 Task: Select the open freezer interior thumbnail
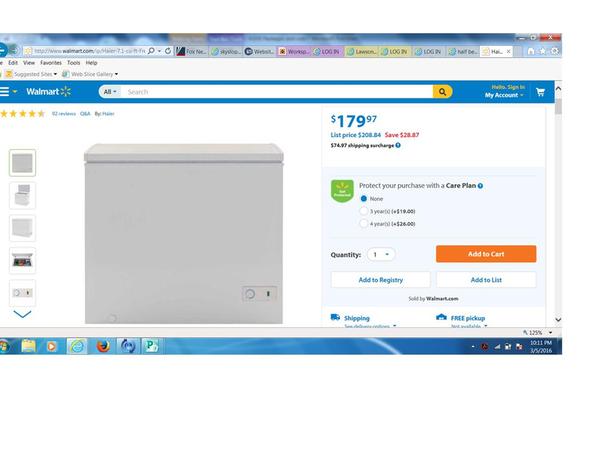[x=22, y=261]
